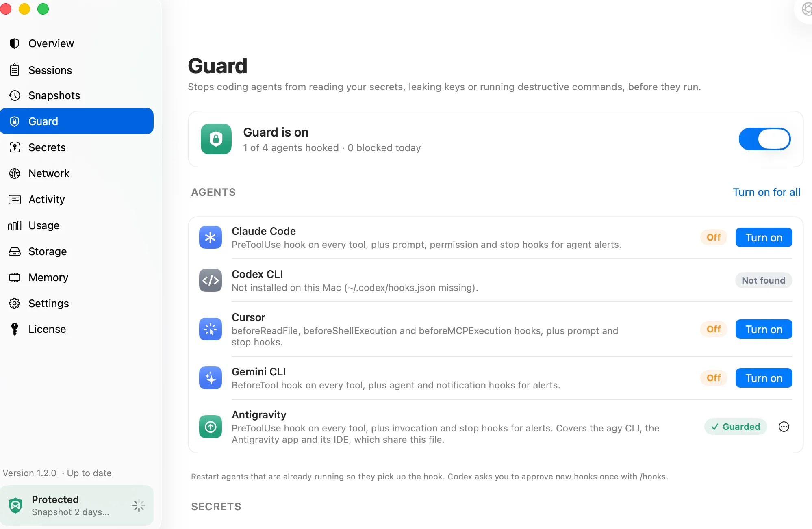This screenshot has width=812, height=529.
Task: Click the Antigravity green arrow icon
Action: click(211, 427)
